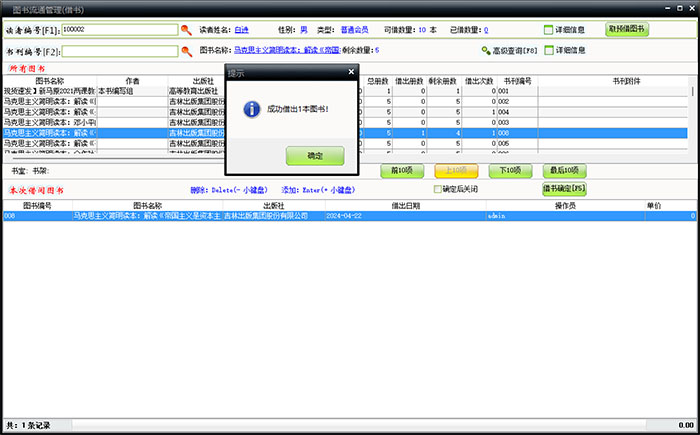Click the 书刊编号 column header
Screen dimensions: 700x435
click(x=517, y=81)
